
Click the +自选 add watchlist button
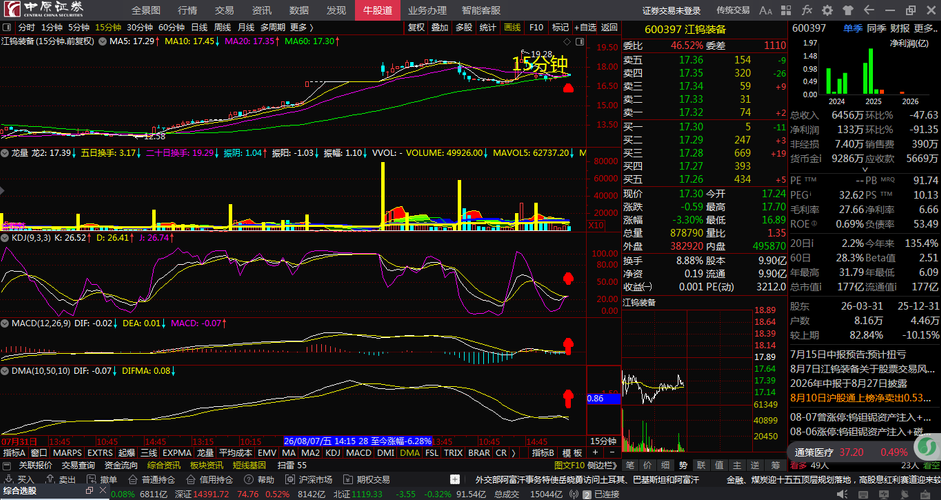585,27
